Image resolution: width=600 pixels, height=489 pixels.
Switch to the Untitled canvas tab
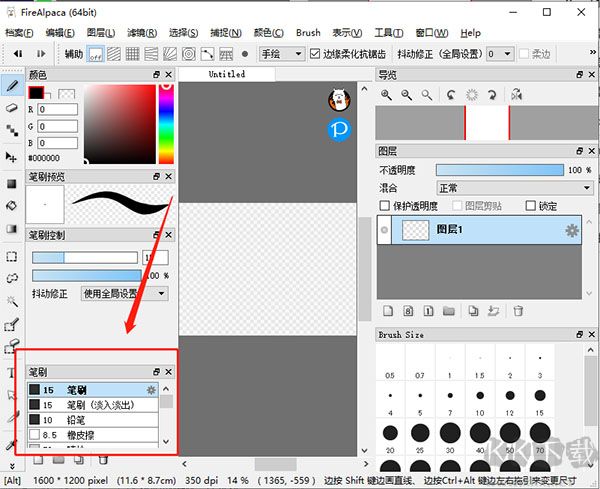click(x=227, y=74)
